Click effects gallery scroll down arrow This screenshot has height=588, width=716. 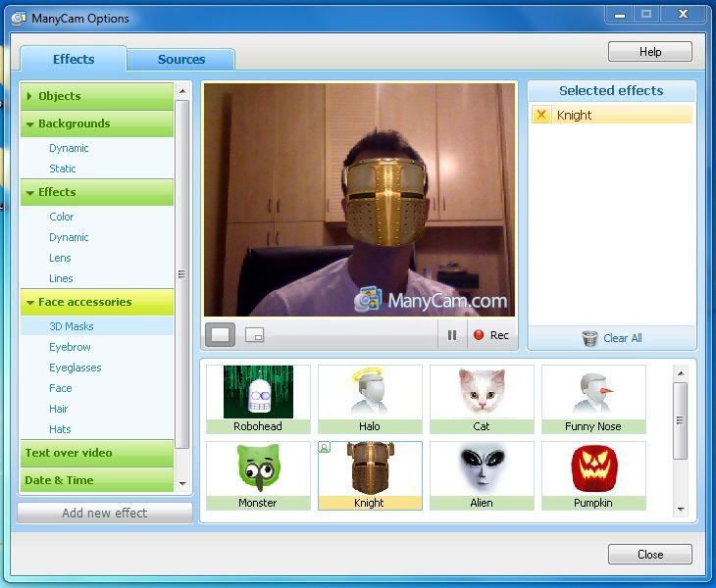pyautogui.click(x=681, y=509)
